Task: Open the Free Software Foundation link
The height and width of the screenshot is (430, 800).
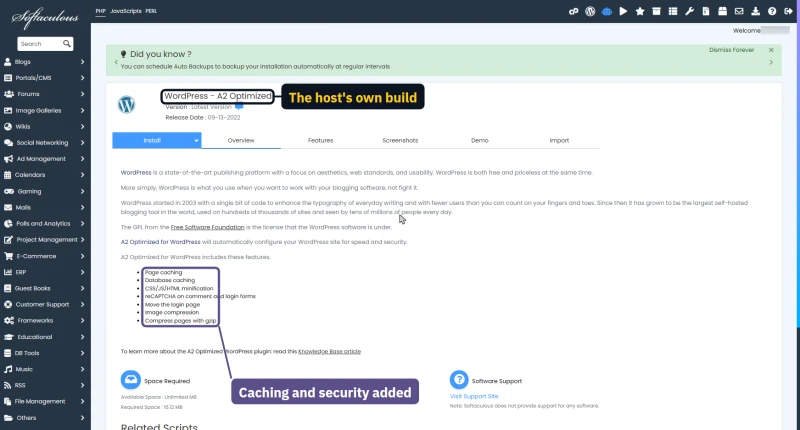Action: pos(208,227)
